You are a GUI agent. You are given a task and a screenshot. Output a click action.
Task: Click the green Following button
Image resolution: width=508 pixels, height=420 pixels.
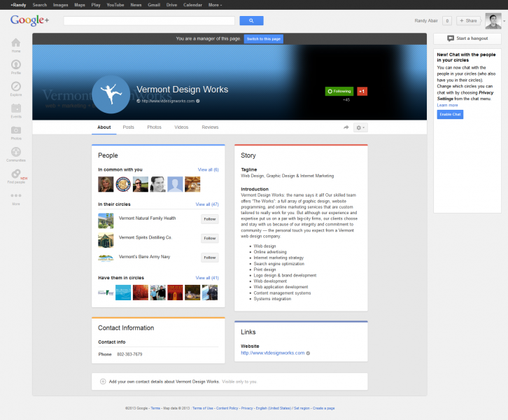point(339,92)
